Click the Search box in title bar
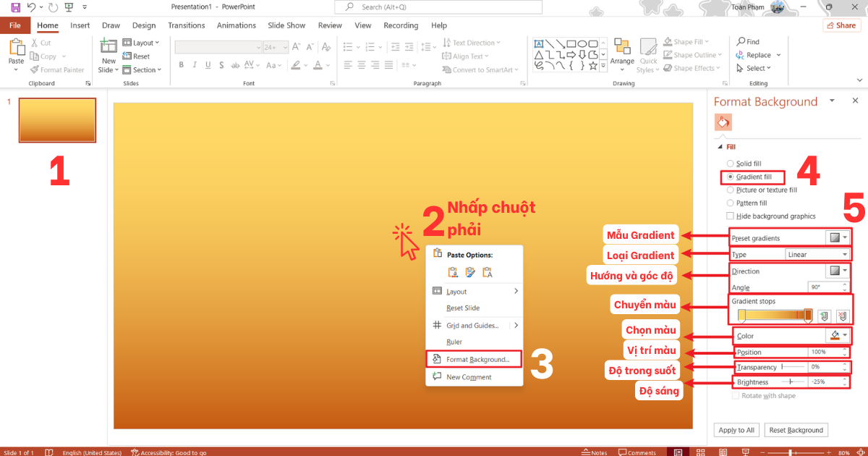The image size is (868, 456). pyautogui.click(x=438, y=7)
